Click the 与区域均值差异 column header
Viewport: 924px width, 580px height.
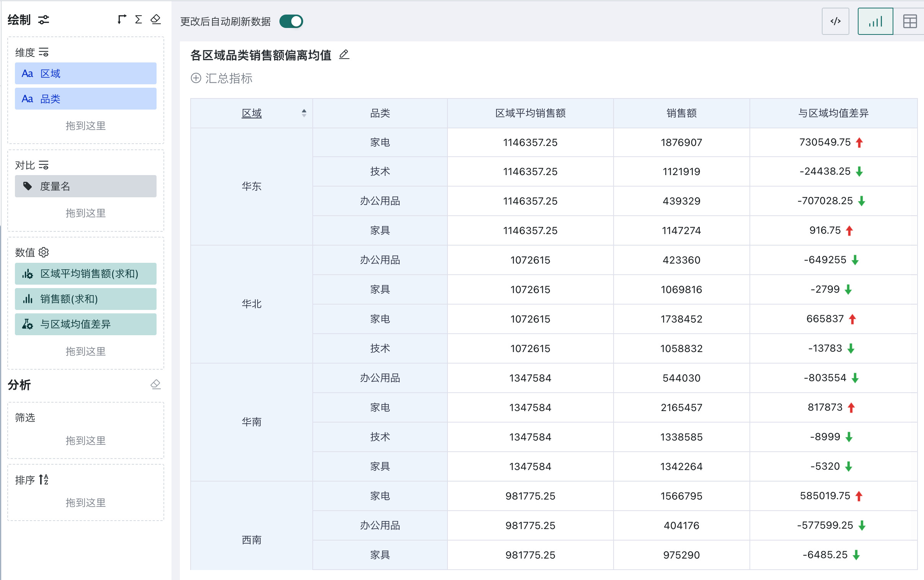834,113
